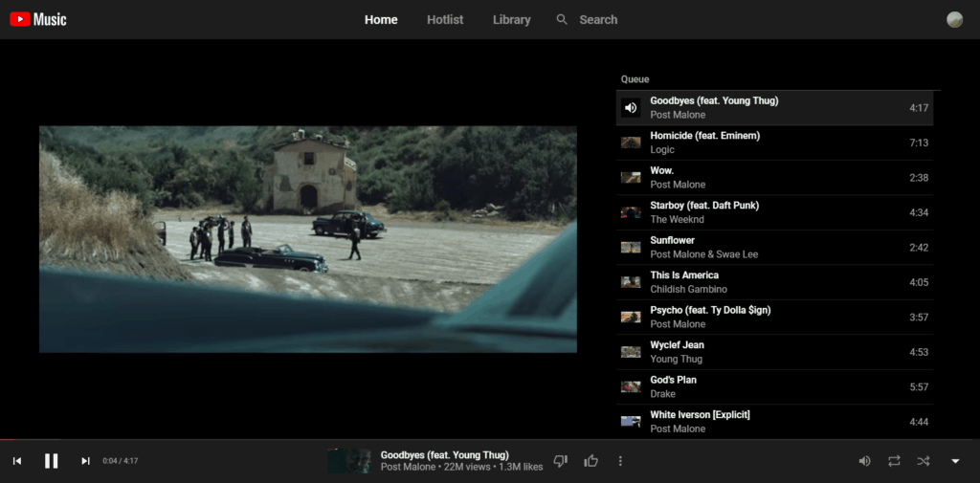Mute the volume speaker icon
980x483 pixels.
(x=864, y=461)
